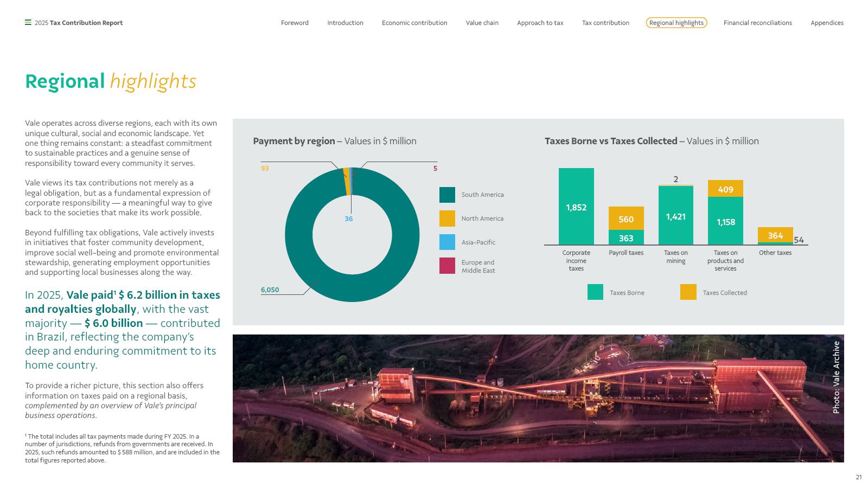Click the 54 other taxes borne value
Screen dimensions: 868x489
[x=799, y=240]
